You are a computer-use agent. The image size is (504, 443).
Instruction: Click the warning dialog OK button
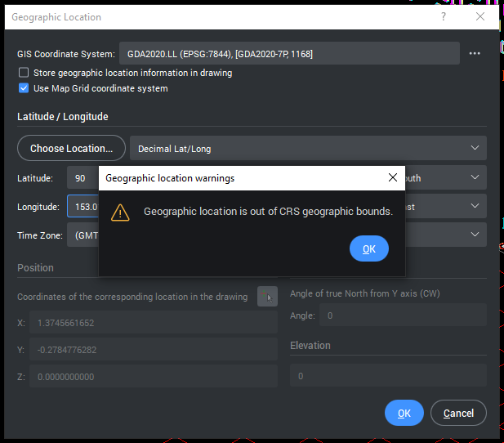tap(368, 248)
